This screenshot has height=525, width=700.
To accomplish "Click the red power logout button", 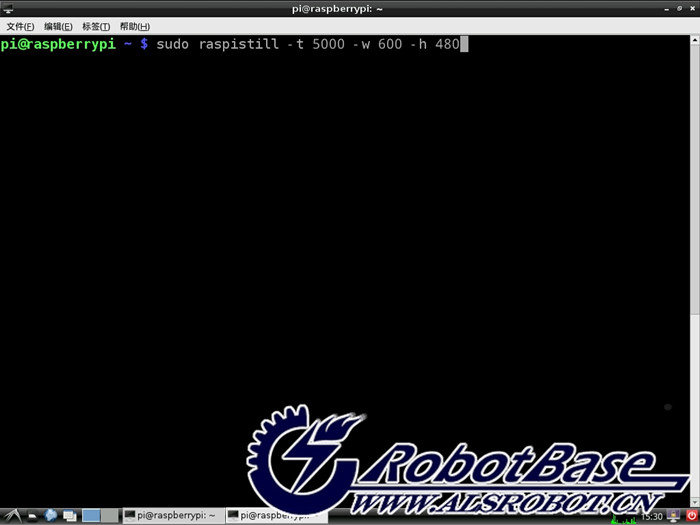I will click(692, 517).
